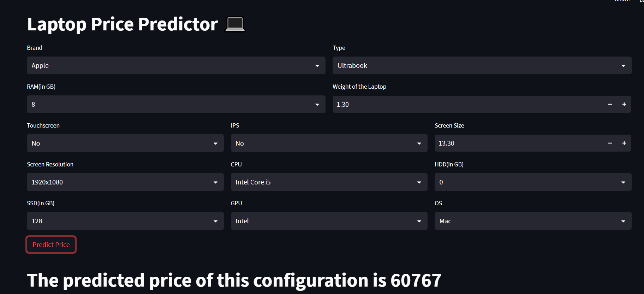Click the Predict Price button

pyautogui.click(x=51, y=244)
